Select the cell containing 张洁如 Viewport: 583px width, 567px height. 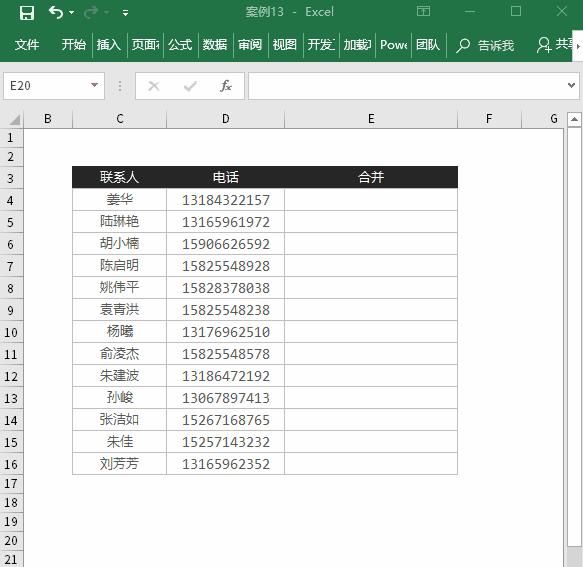tap(119, 419)
